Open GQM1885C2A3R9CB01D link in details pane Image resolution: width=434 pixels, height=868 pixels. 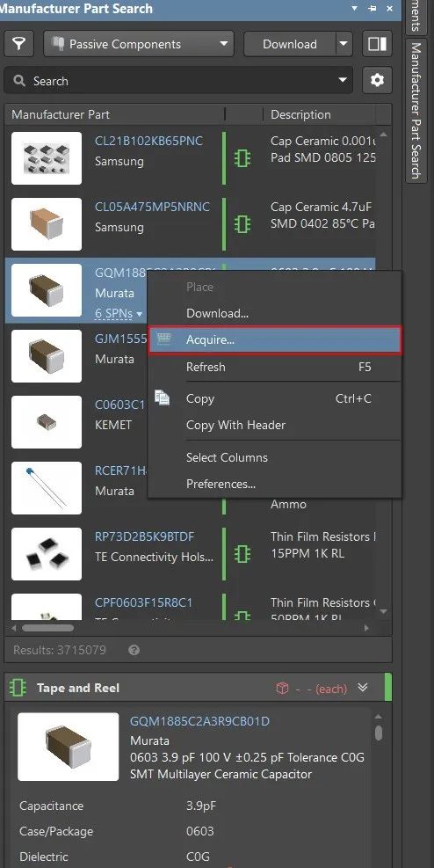point(199,721)
